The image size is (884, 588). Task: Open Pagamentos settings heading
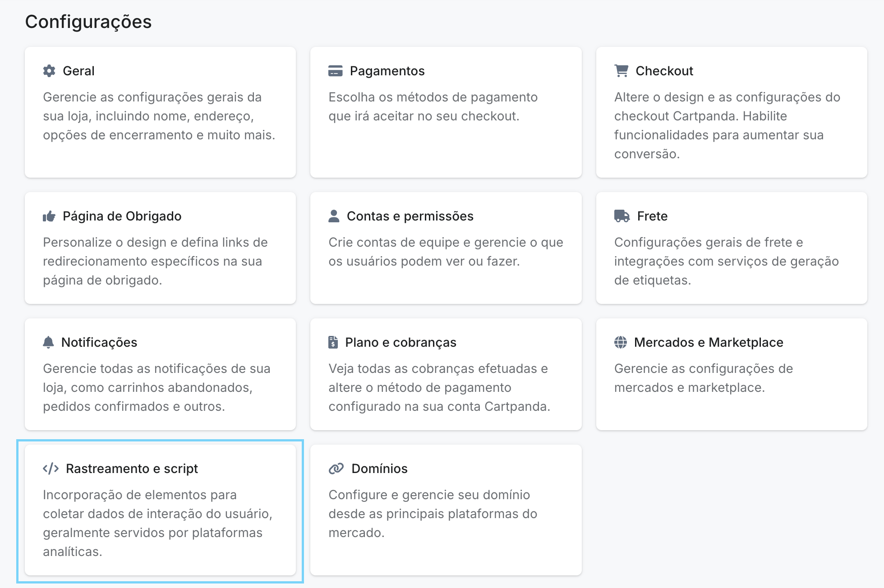tap(387, 71)
